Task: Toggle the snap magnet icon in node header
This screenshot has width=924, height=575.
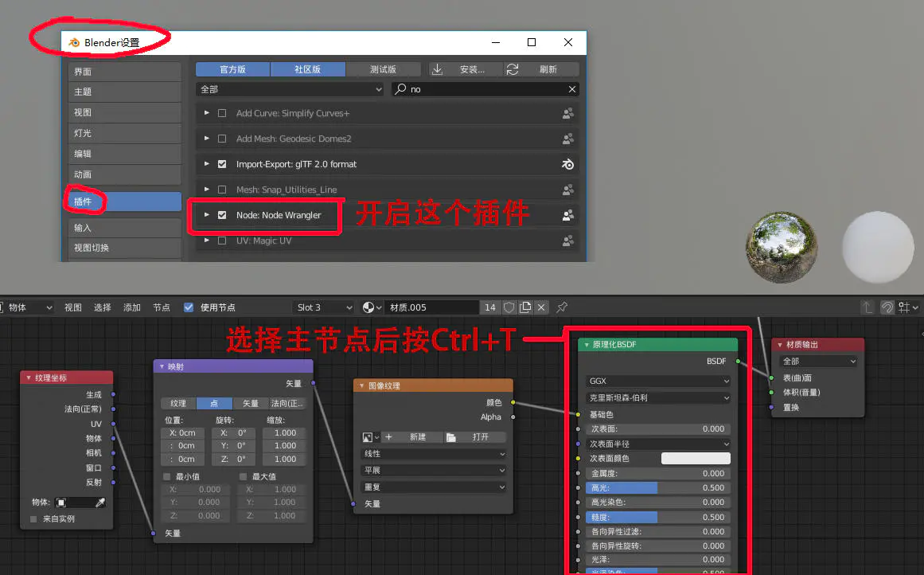Action: (x=887, y=307)
